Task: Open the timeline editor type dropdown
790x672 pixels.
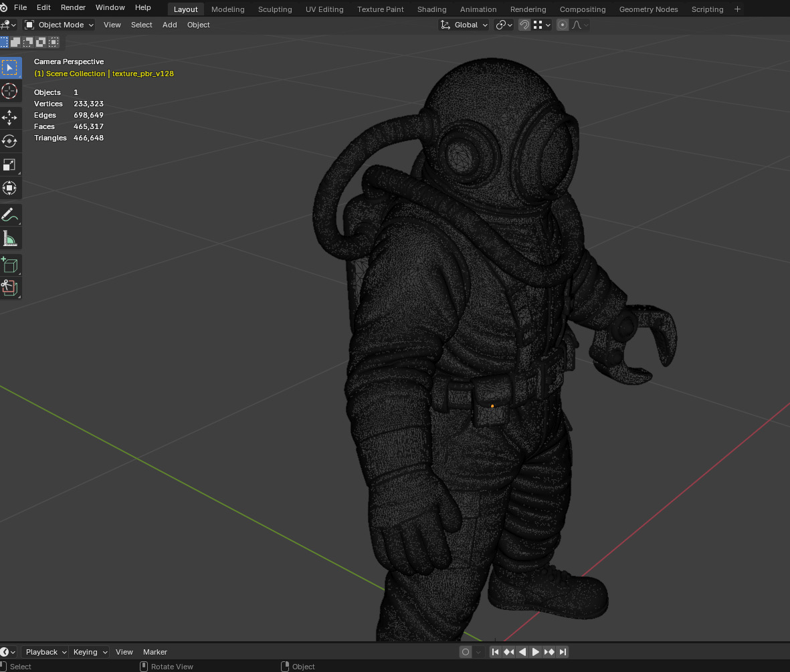Action: point(8,652)
